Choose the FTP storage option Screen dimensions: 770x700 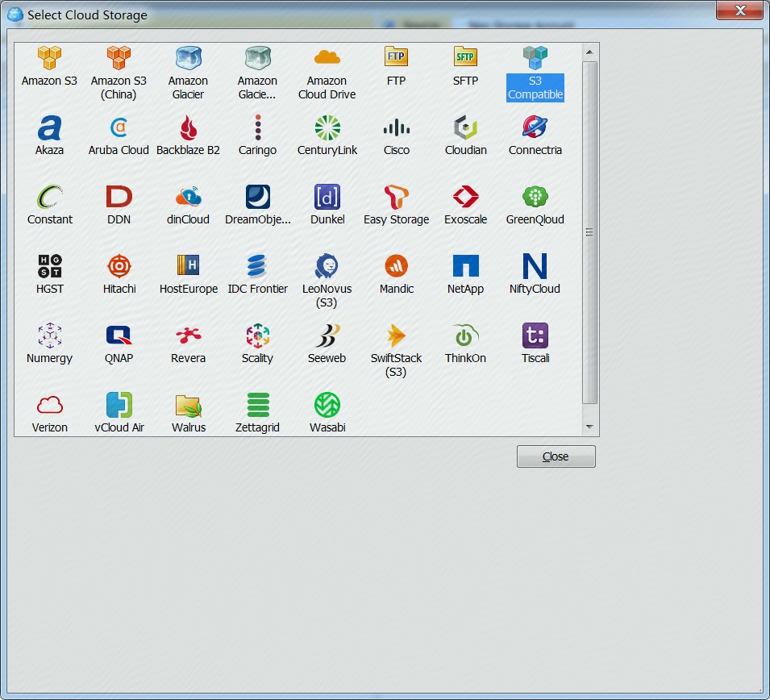[397, 58]
